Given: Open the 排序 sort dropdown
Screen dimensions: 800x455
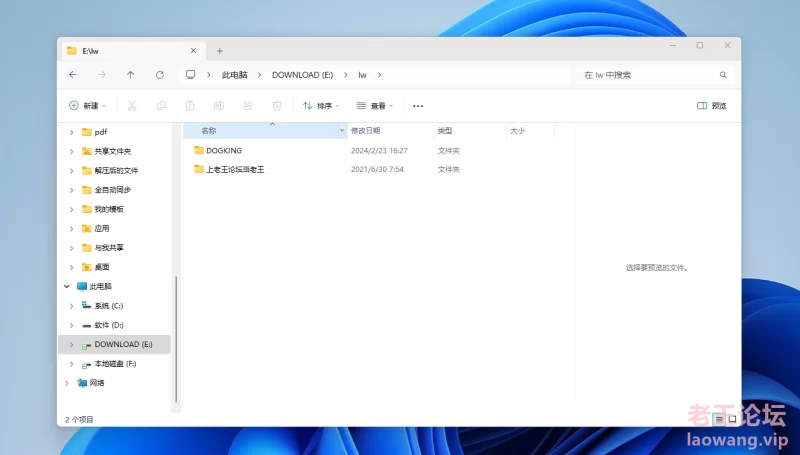Looking at the screenshot, I should (321, 106).
